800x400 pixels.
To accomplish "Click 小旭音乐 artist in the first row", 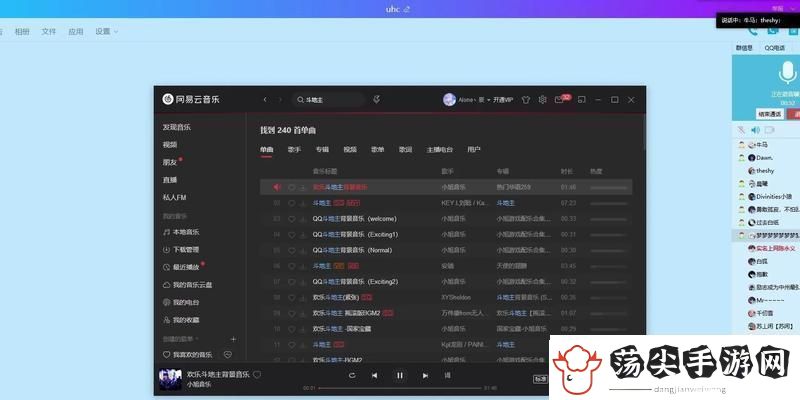I will pyautogui.click(x=454, y=187).
